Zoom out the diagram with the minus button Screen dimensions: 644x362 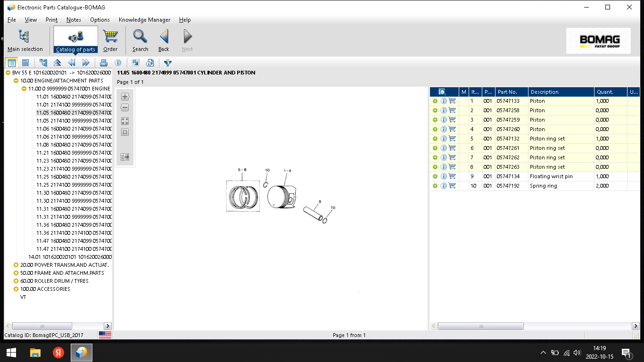[125, 108]
